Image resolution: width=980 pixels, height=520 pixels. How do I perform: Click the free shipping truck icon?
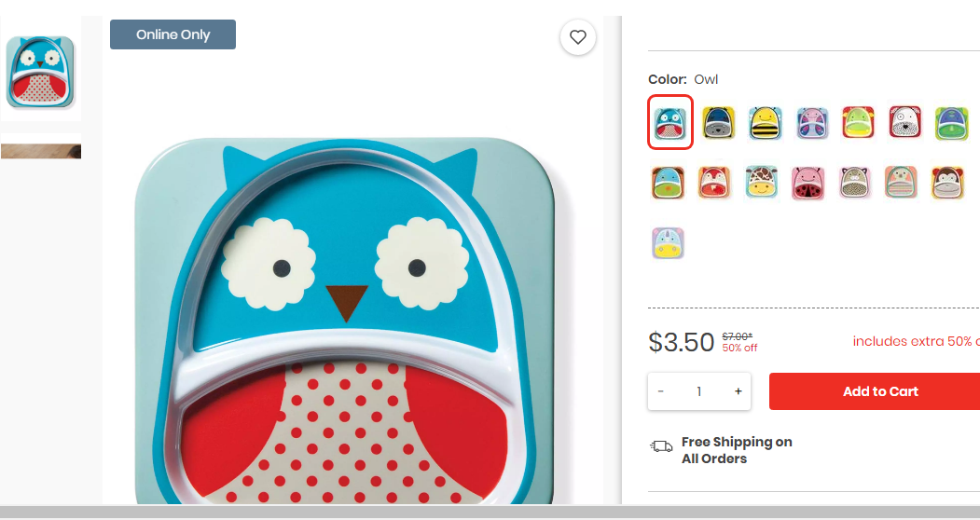click(x=661, y=446)
